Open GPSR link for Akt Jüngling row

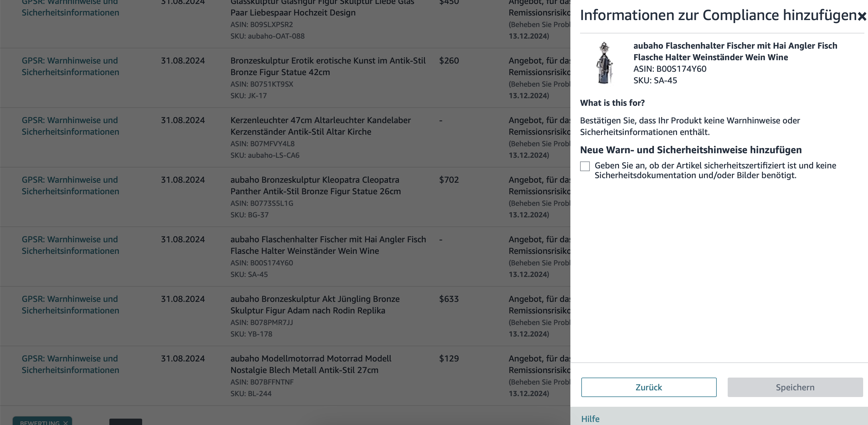click(x=70, y=305)
